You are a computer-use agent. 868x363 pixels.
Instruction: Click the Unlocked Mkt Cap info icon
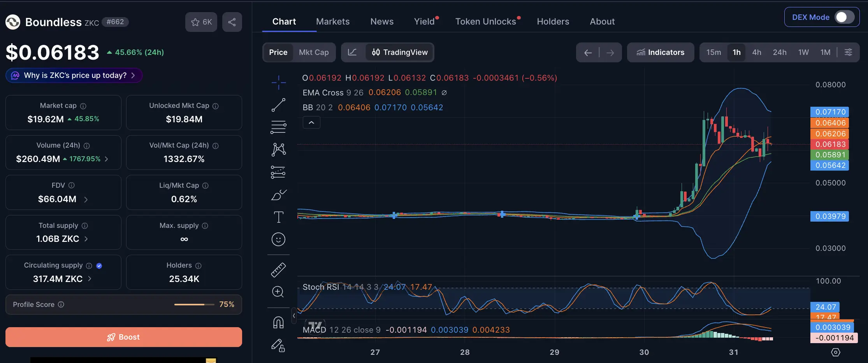pyautogui.click(x=215, y=106)
